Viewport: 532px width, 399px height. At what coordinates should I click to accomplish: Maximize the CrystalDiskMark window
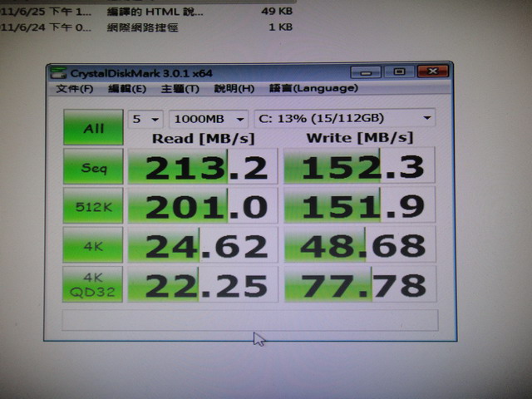399,71
